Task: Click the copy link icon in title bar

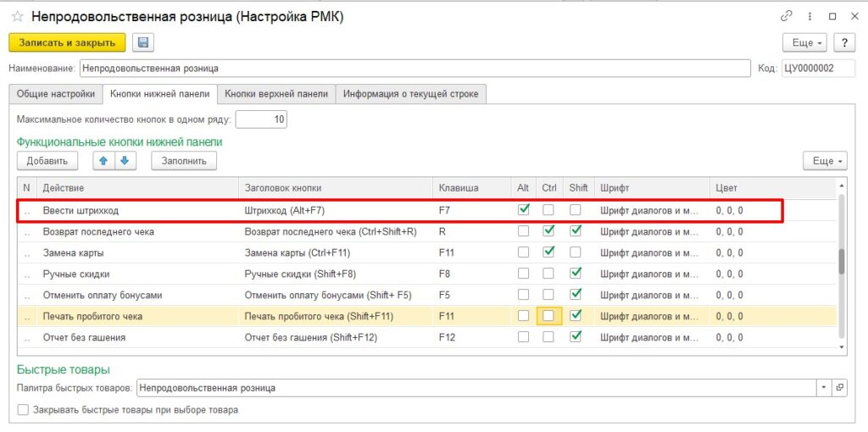Action: pos(786,16)
